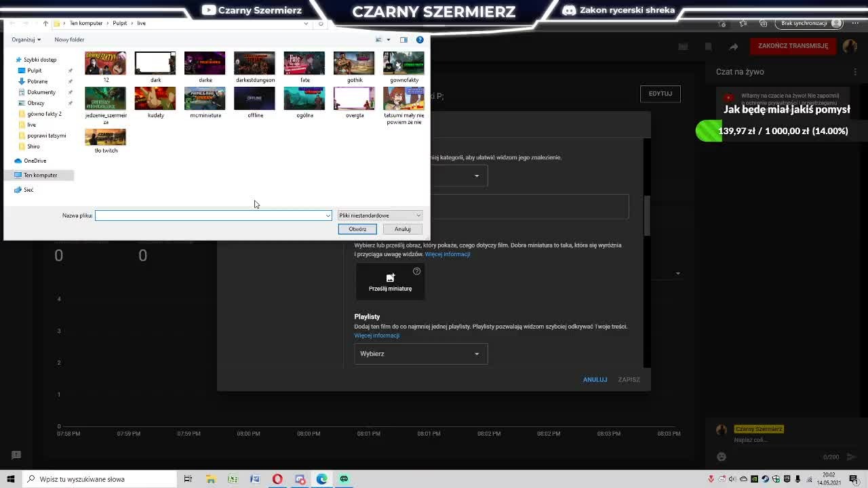Toggle the preview pane icon

403,39
